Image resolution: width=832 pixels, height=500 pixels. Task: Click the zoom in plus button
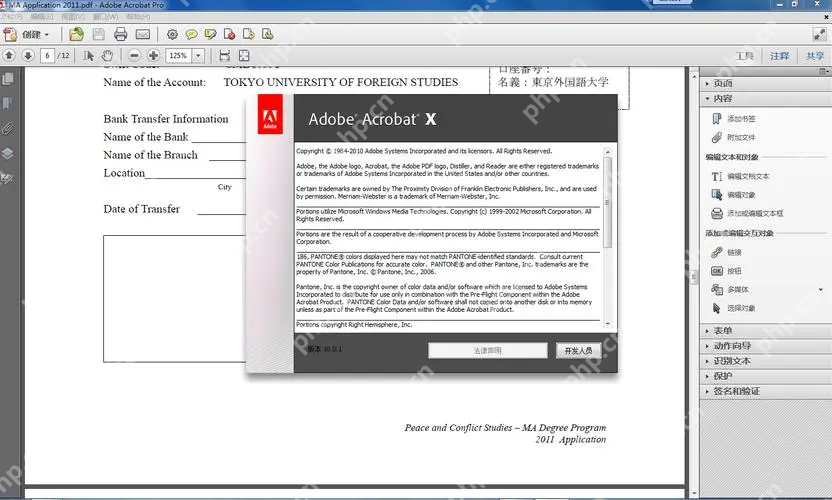click(153, 56)
